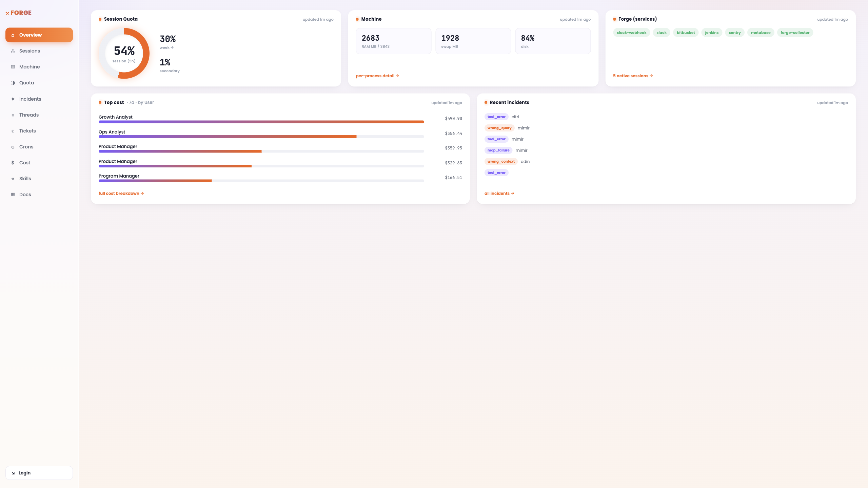868x488 pixels.
Task: Click the Growth Analyst cost bar
Action: coord(261,122)
